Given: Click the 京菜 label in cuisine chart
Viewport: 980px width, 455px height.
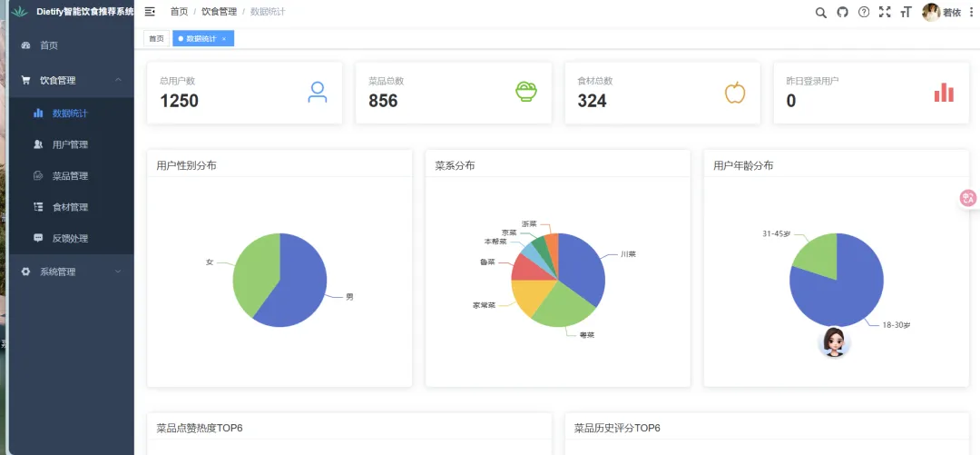Looking at the screenshot, I should click(509, 232).
